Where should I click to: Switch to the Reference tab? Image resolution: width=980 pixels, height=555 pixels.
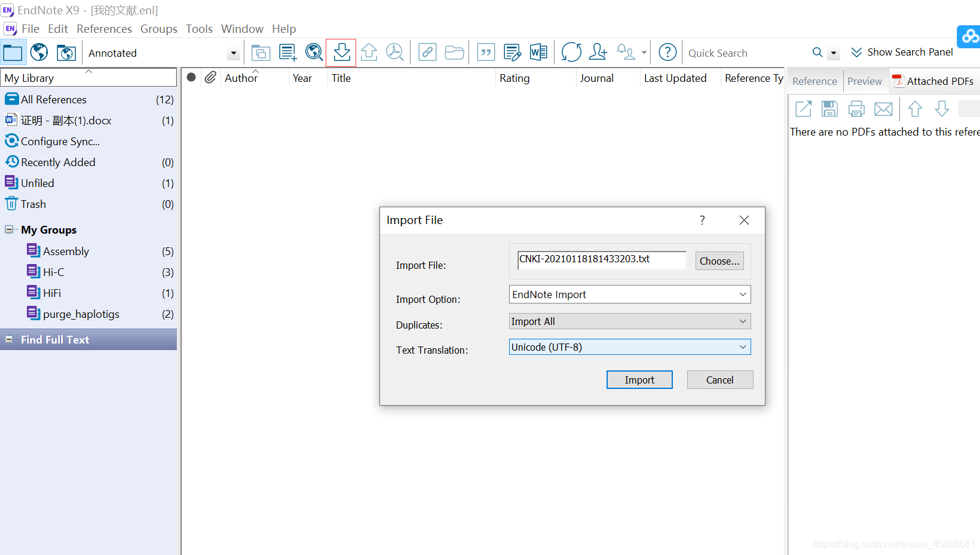(x=814, y=81)
